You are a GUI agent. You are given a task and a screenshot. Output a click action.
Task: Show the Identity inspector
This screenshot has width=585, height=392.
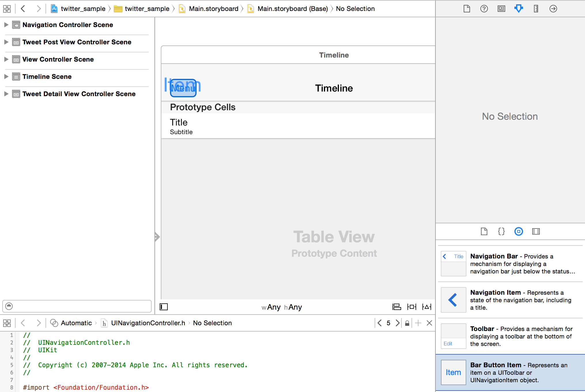click(x=501, y=9)
